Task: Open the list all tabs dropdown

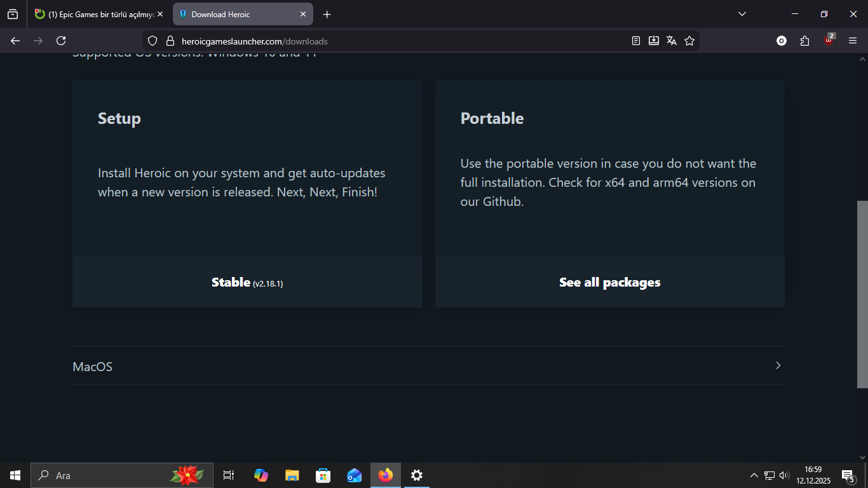Action: (x=742, y=14)
